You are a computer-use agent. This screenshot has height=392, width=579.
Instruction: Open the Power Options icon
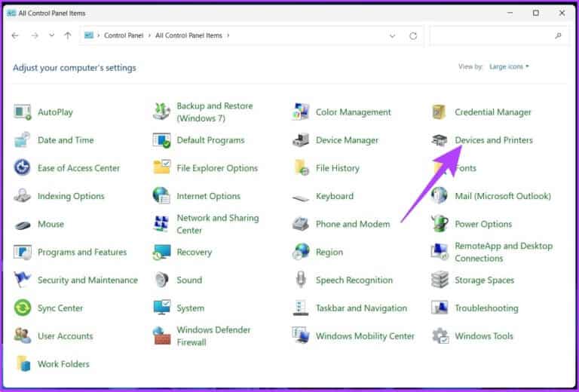(x=440, y=224)
